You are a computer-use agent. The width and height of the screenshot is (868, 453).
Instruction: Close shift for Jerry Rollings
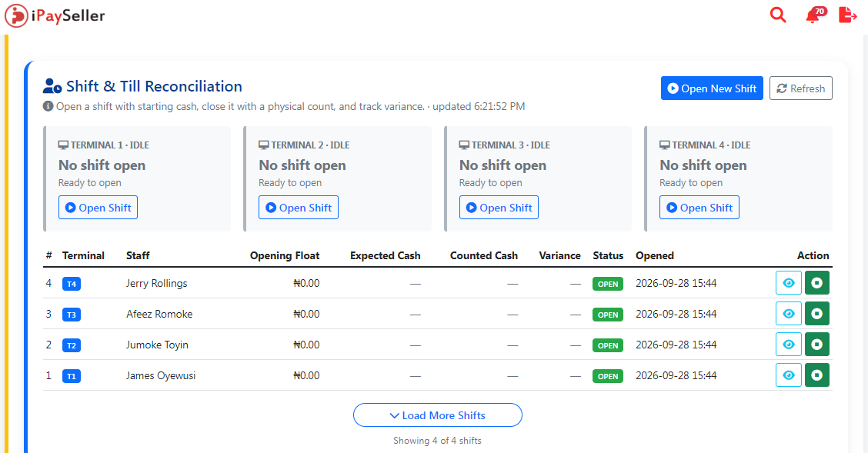click(817, 283)
